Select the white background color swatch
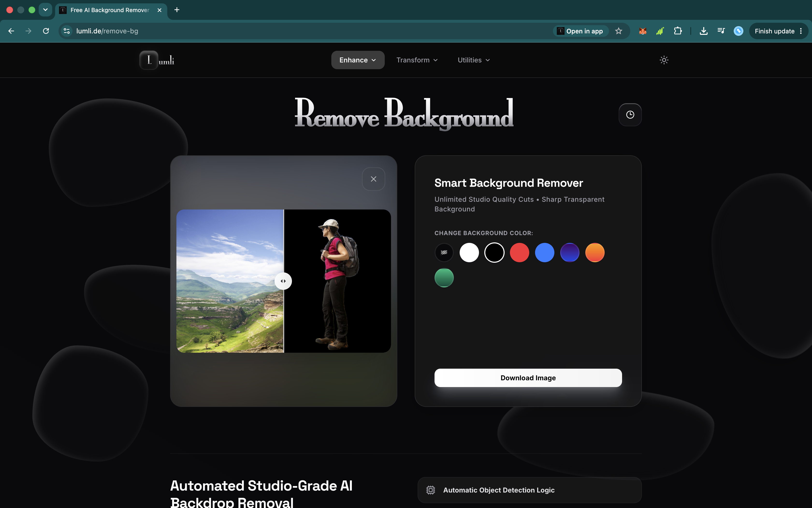 469,253
